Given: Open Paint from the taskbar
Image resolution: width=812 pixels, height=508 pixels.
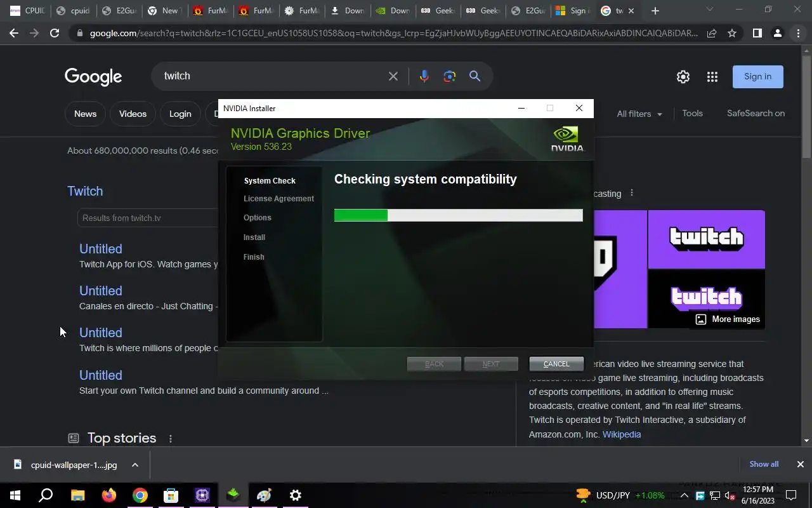Looking at the screenshot, I should pos(265,495).
